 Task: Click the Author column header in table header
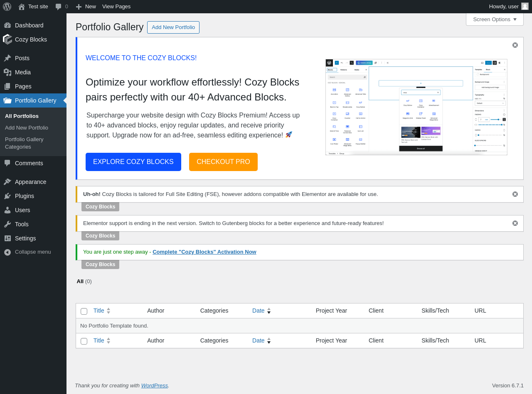tap(156, 311)
